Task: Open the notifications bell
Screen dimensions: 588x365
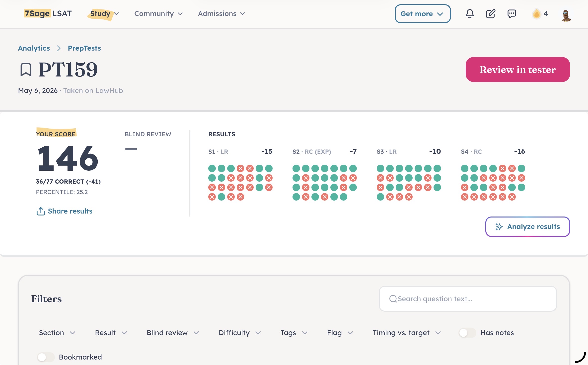Action: tap(470, 14)
